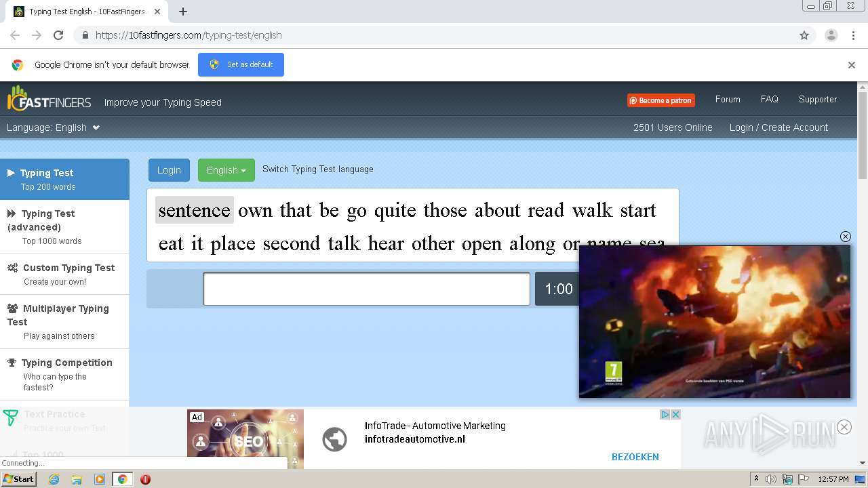Click the AdChoices icon on banner
Image resolution: width=868 pixels, height=488 pixels.
665,414
